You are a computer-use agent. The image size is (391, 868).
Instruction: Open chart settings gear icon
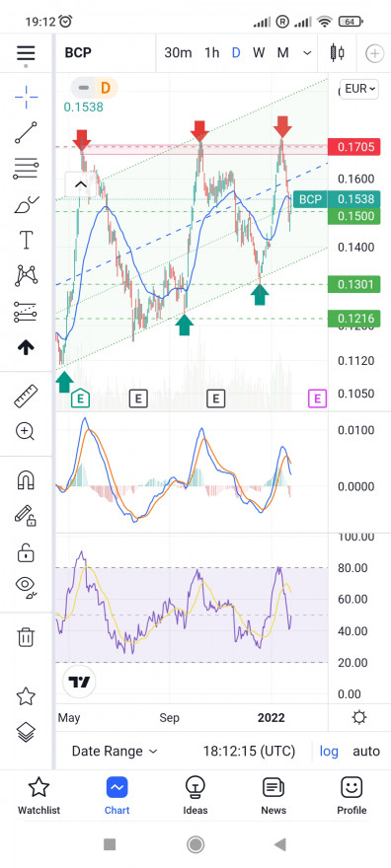tap(358, 718)
